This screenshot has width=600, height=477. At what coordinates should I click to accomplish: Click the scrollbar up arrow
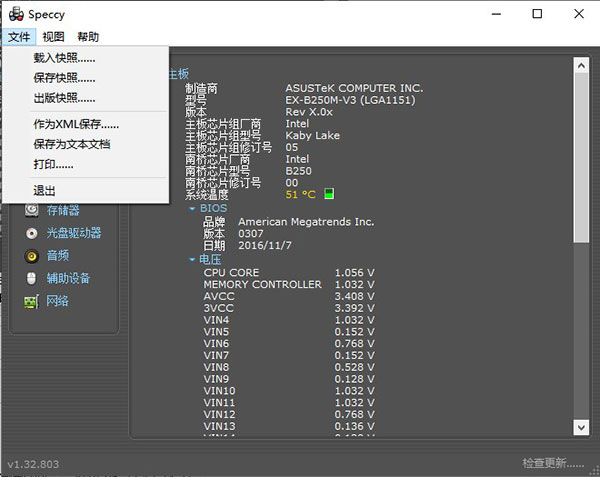click(581, 65)
